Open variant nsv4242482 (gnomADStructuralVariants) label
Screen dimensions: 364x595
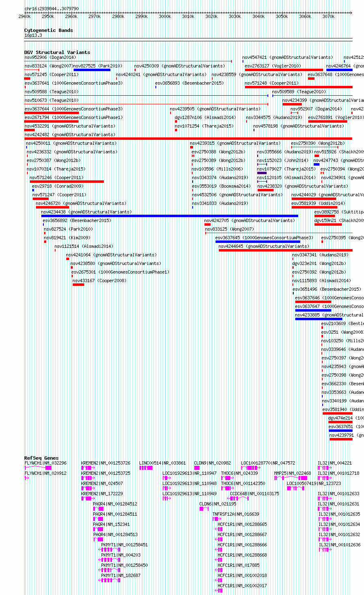pos(70,135)
